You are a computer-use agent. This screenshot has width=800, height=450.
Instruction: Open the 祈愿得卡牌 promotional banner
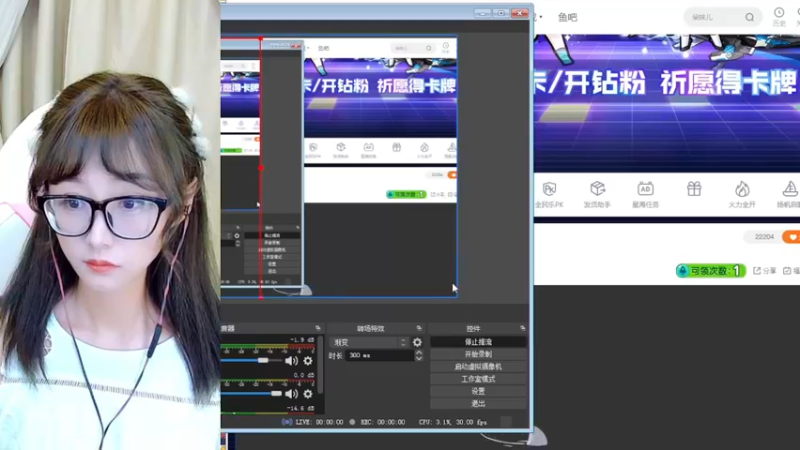point(667,102)
